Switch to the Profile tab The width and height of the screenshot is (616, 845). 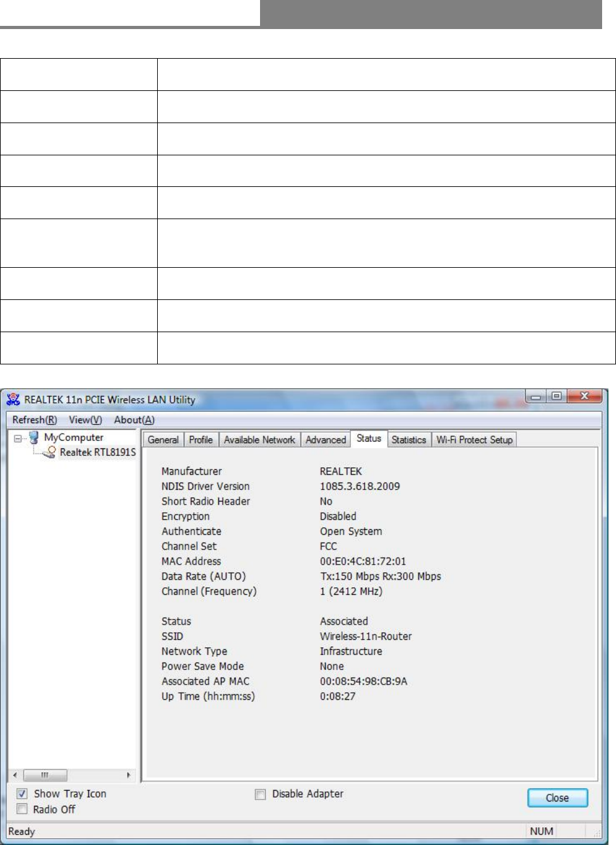201,440
